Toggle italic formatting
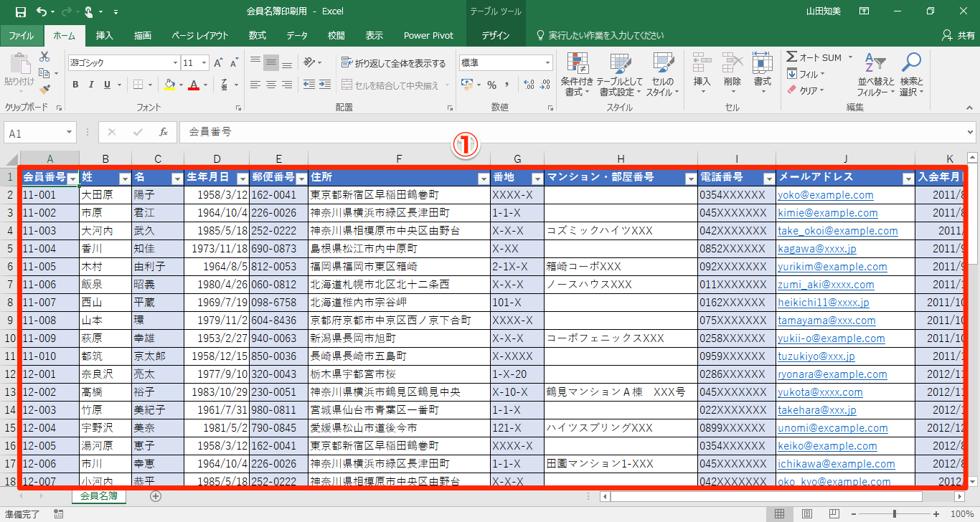Image resolution: width=980 pixels, height=522 pixels. pos(91,85)
